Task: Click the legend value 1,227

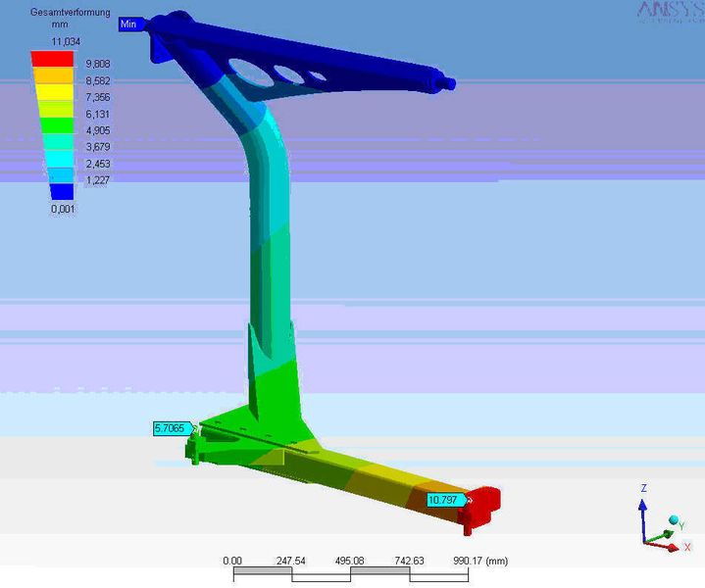Action: pyautogui.click(x=98, y=179)
